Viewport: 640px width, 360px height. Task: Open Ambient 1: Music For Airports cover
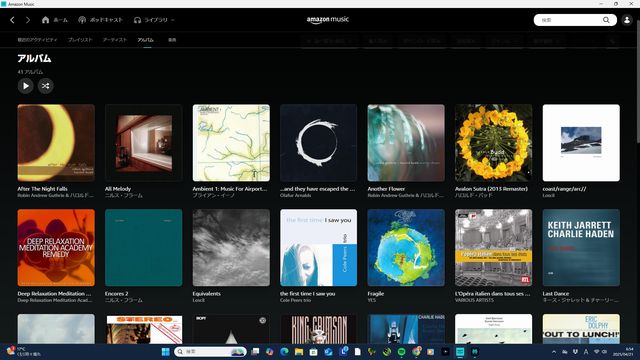tap(231, 142)
